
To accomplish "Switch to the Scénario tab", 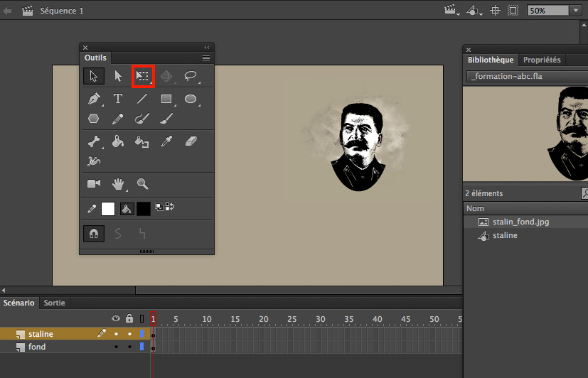I will (18, 303).
